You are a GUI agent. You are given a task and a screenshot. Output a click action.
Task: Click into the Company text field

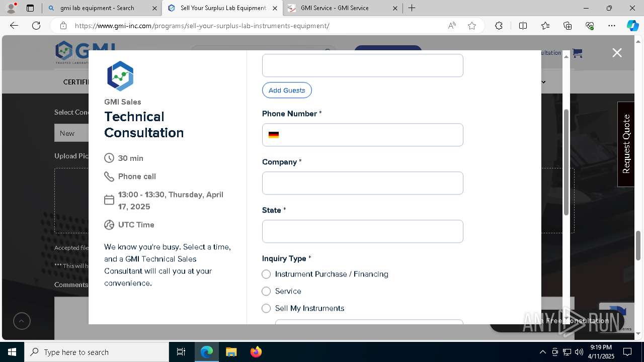coord(363,183)
